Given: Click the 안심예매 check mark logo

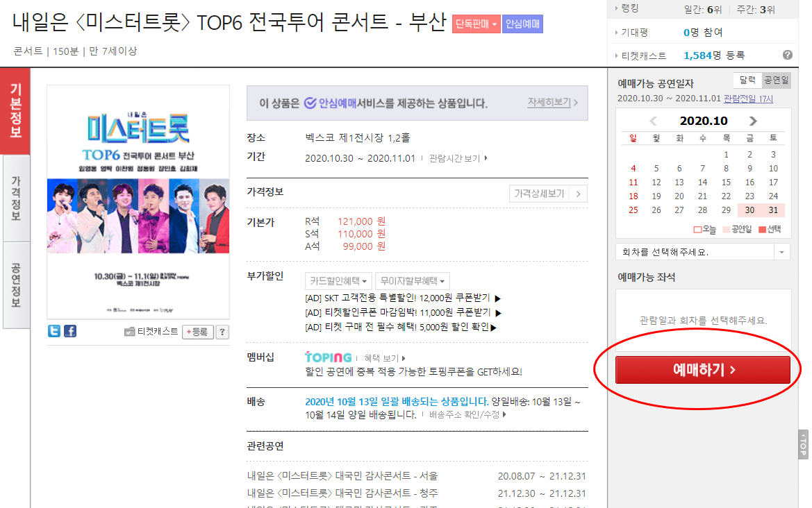Looking at the screenshot, I should coord(310,103).
